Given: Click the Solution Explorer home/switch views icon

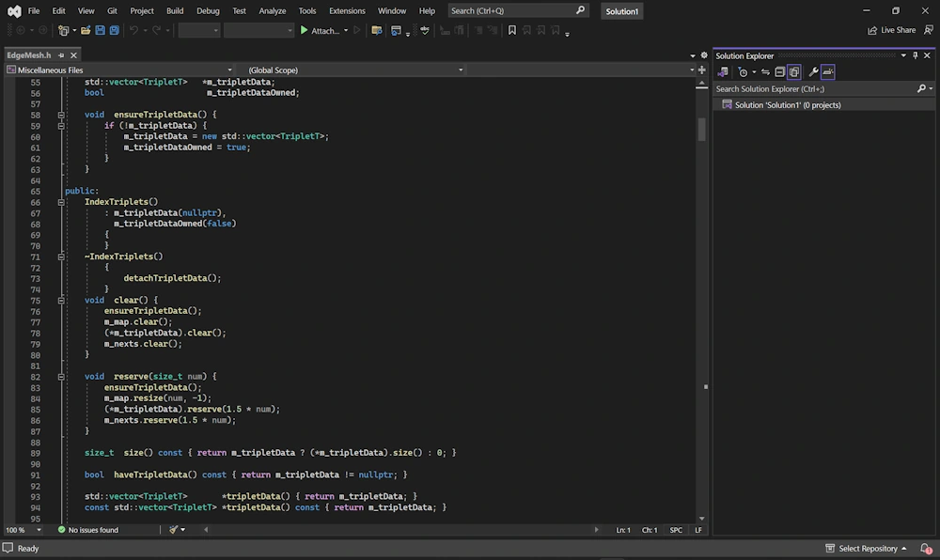Looking at the screenshot, I should [723, 71].
